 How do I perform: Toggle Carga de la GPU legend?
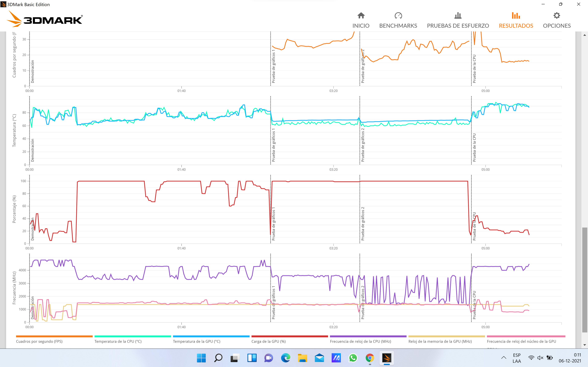point(268,341)
